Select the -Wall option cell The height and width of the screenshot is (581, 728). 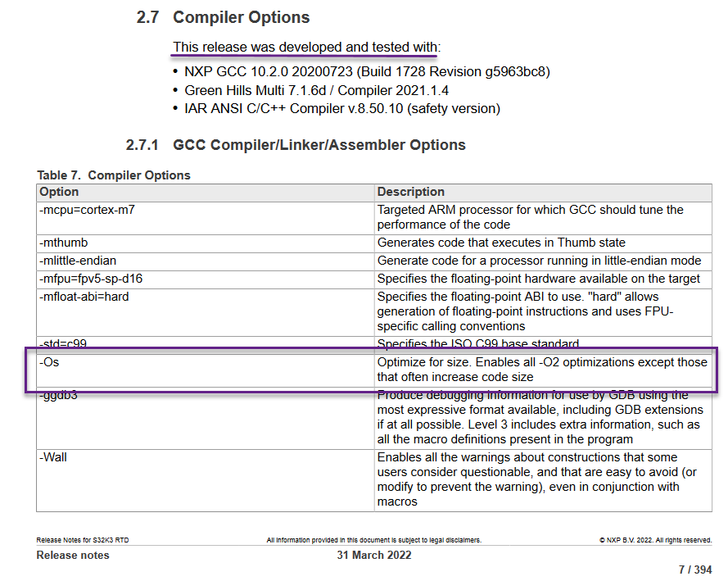tap(54, 457)
